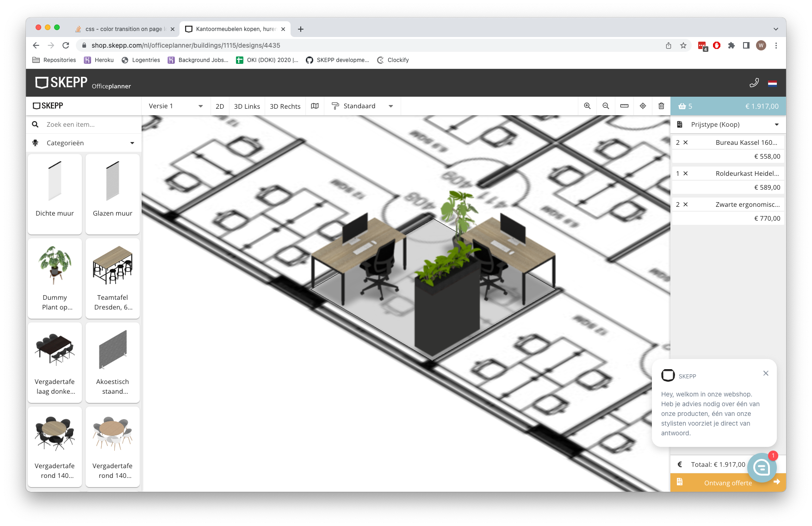812x526 pixels.
Task: Switch to the 2D view tab
Action: [219, 106]
